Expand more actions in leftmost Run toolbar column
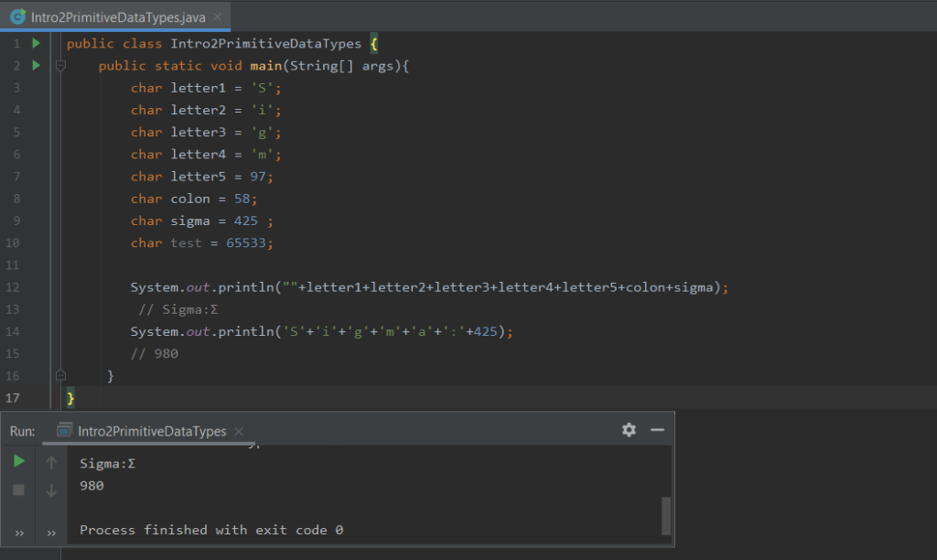 pos(18,532)
